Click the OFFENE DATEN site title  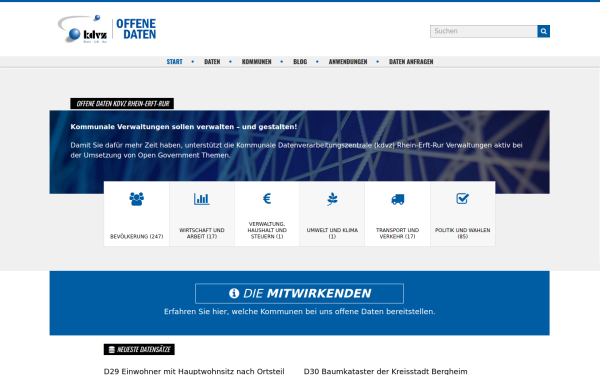point(136,29)
